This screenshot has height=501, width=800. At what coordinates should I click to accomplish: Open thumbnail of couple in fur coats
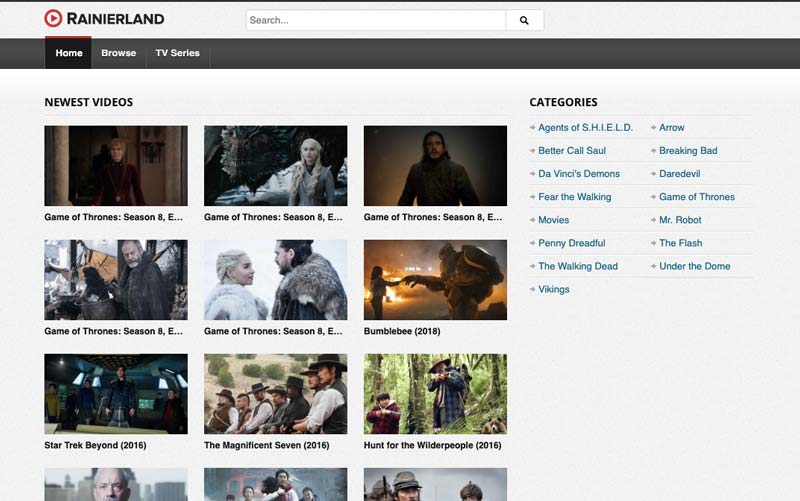[x=276, y=280]
